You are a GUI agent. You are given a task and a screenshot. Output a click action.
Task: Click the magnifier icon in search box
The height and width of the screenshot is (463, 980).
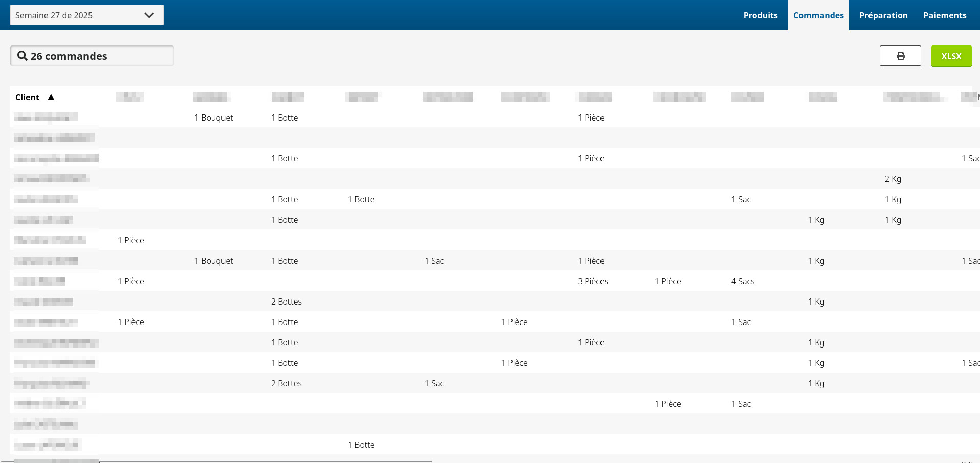coord(22,56)
